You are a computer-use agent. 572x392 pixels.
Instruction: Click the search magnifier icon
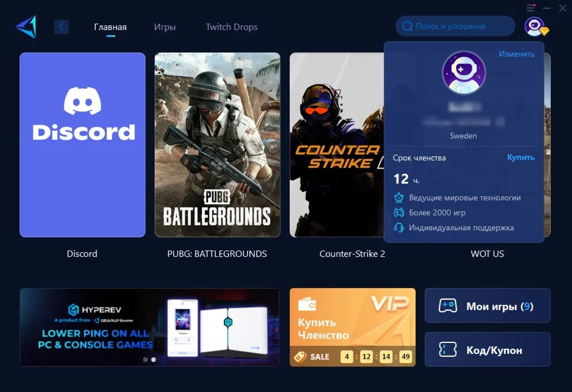[407, 27]
